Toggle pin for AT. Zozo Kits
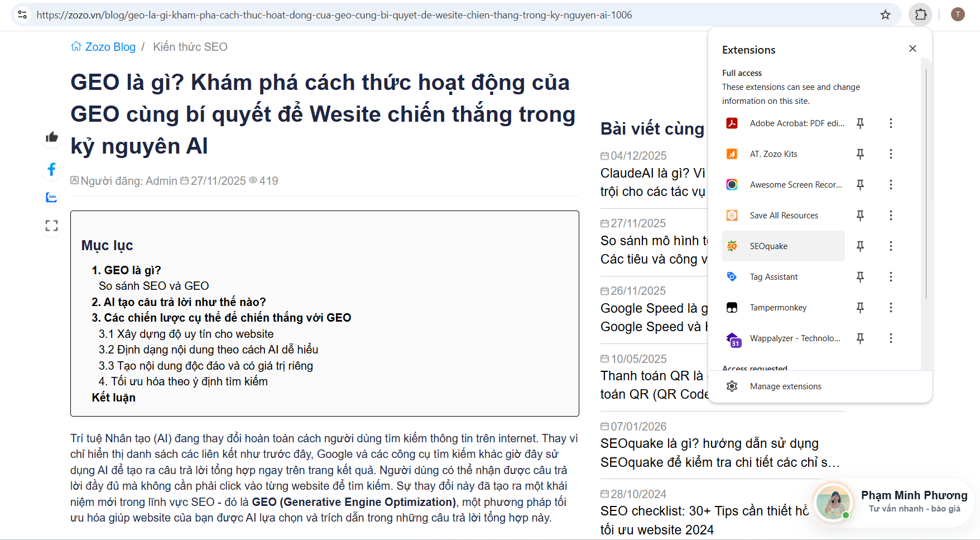Viewport: 980px width, 540px height. [860, 154]
